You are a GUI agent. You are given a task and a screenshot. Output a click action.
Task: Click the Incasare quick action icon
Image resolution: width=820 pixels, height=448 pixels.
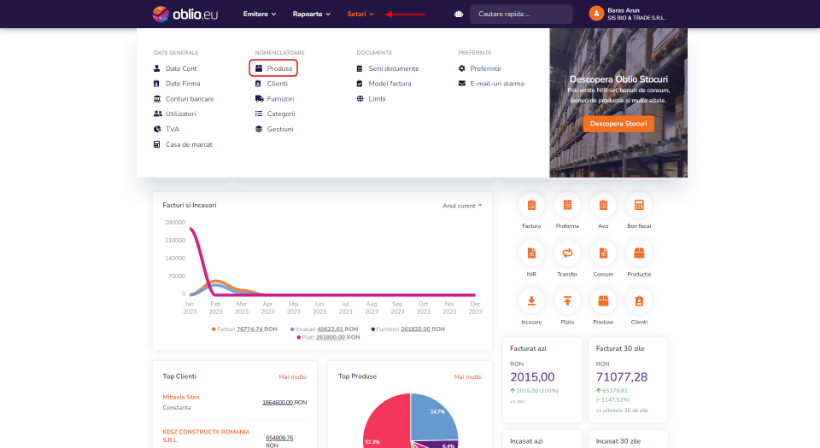531,301
